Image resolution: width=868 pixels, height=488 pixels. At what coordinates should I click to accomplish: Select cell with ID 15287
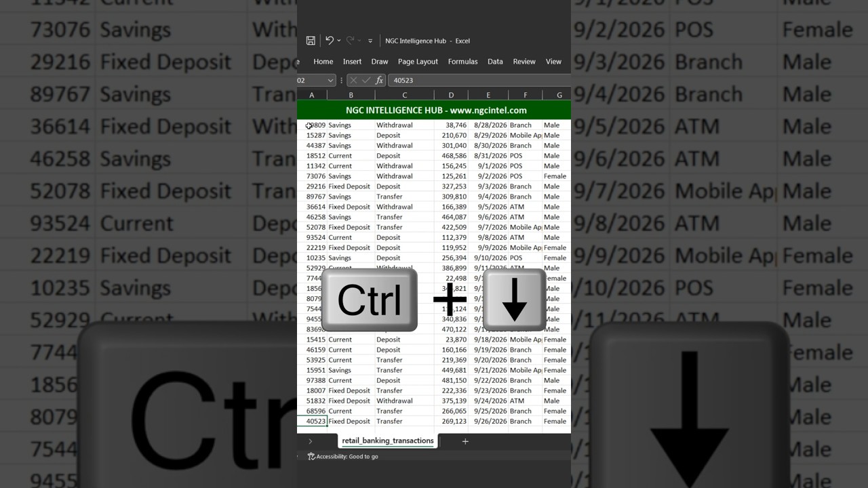point(312,136)
